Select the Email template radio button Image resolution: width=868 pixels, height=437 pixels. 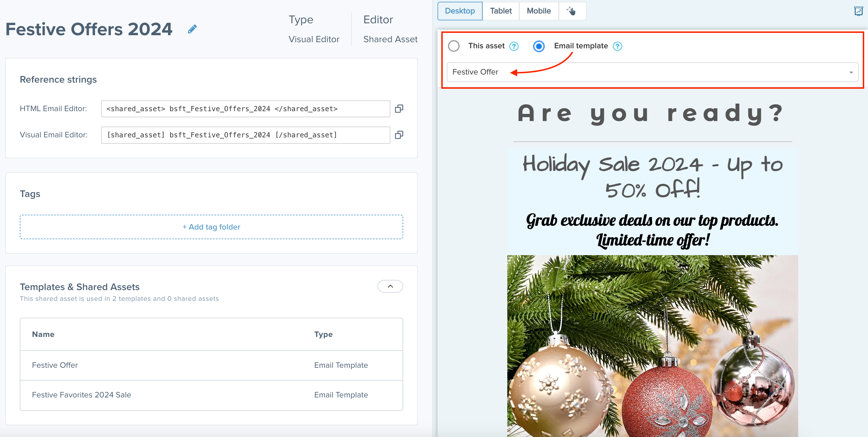tap(538, 46)
